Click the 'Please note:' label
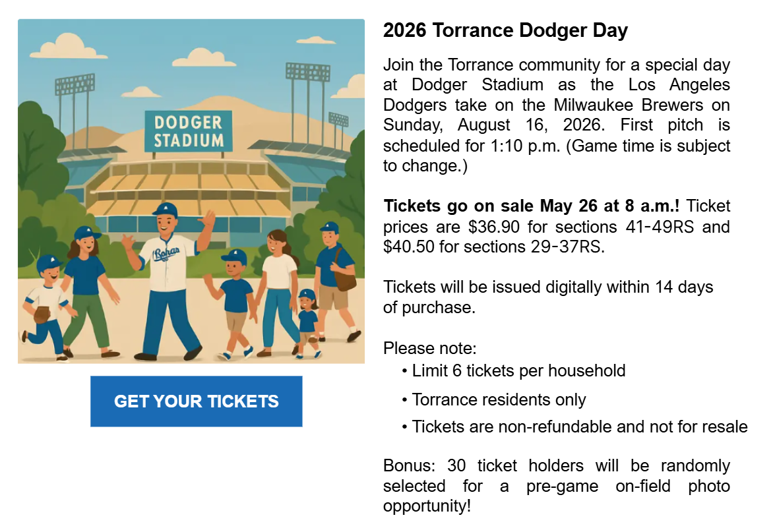The width and height of the screenshot is (773, 532). [x=430, y=348]
